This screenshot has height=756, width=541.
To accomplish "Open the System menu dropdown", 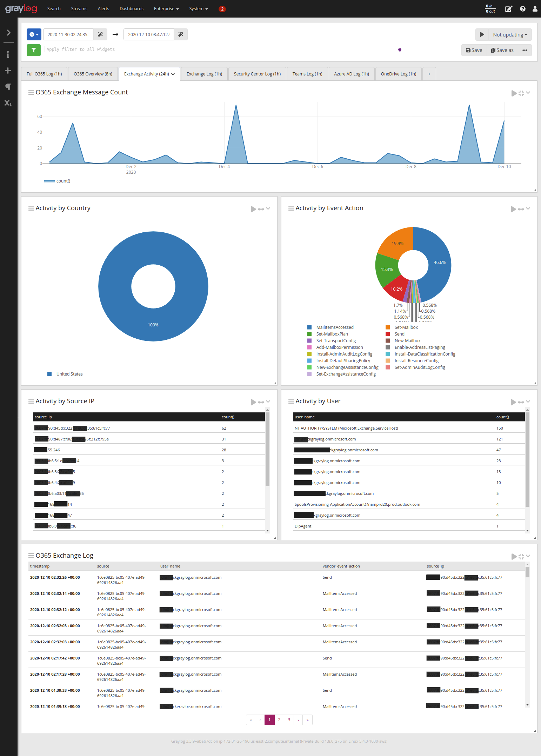I will pos(199,9).
